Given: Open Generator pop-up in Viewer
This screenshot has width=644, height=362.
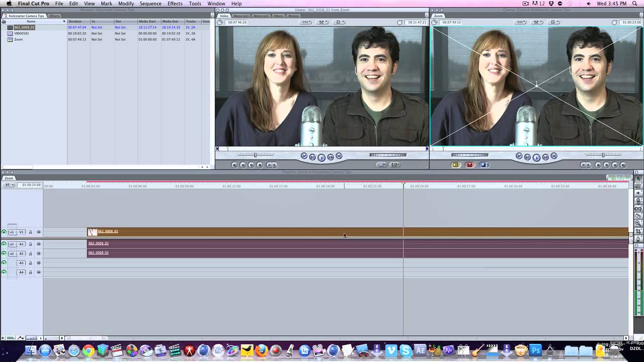Looking at the screenshot, I should coord(395,165).
